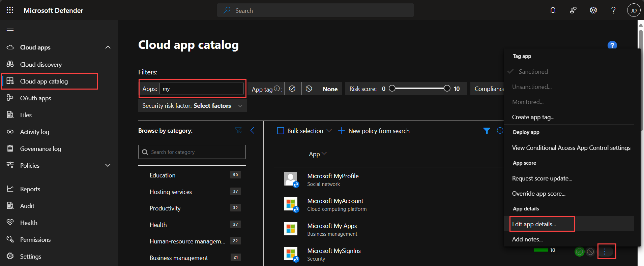
Task: Open Microsoft MyProfile app link
Action: click(x=333, y=176)
